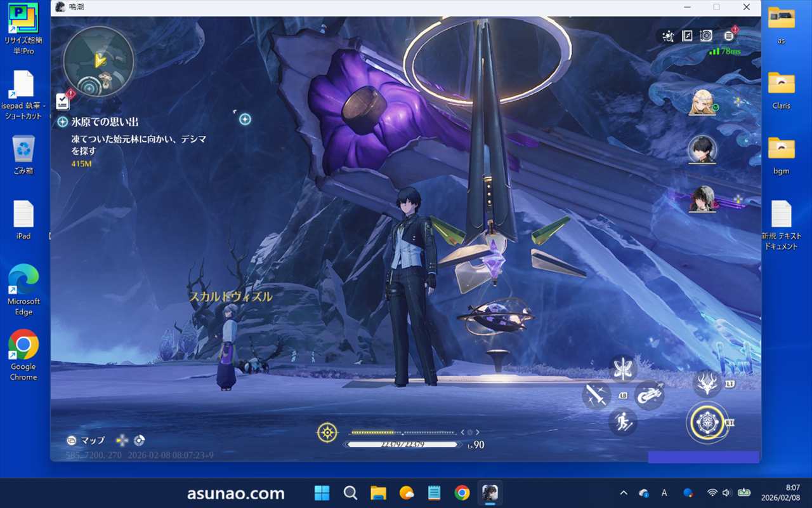Open the main menu hamburger icon
Image resolution: width=812 pixels, height=508 pixels.
pos(728,36)
